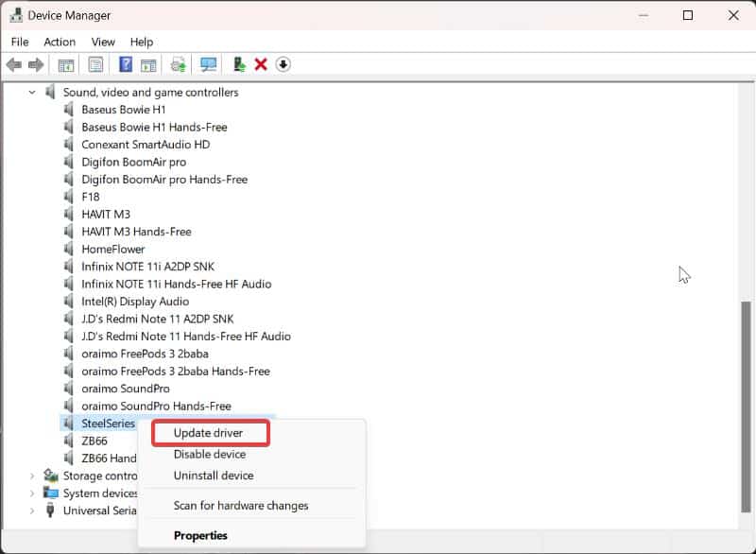Collapse Sound, video and game controllers
The image size is (756, 554).
(32, 92)
